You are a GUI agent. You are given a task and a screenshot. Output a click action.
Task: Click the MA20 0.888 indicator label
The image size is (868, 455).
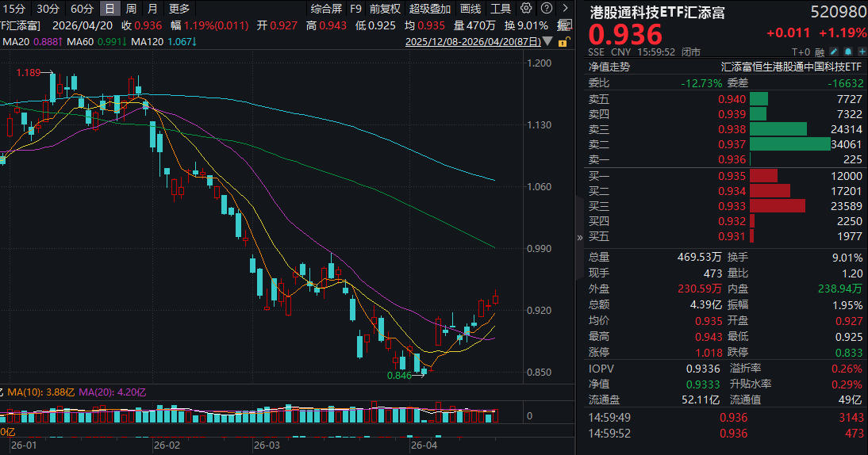tap(32, 41)
